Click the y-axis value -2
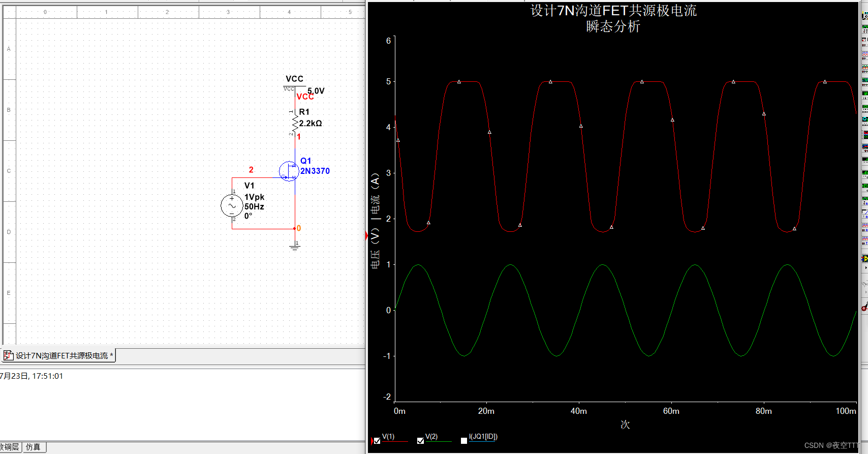Screen dimensions: 868x454 387,397
